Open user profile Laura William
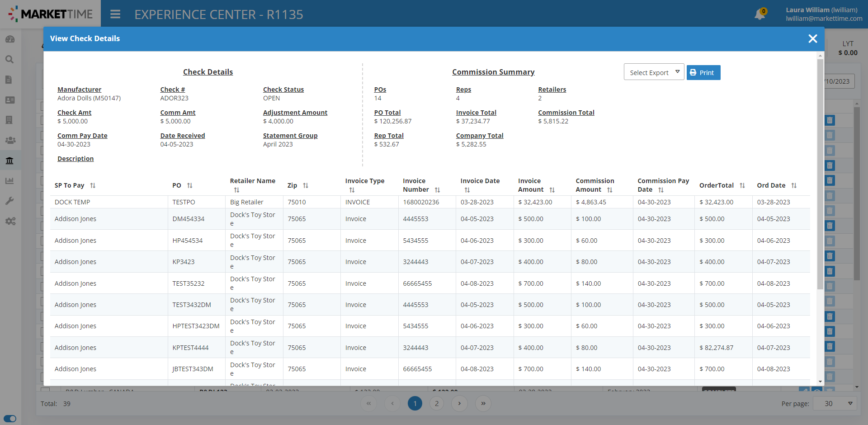The image size is (868, 425). coord(824,14)
